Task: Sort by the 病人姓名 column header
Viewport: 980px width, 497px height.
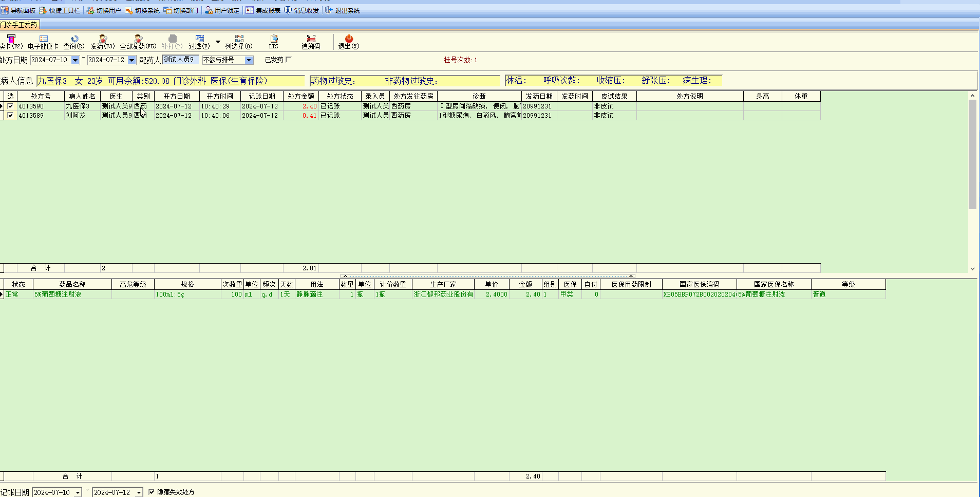Action: pos(82,96)
